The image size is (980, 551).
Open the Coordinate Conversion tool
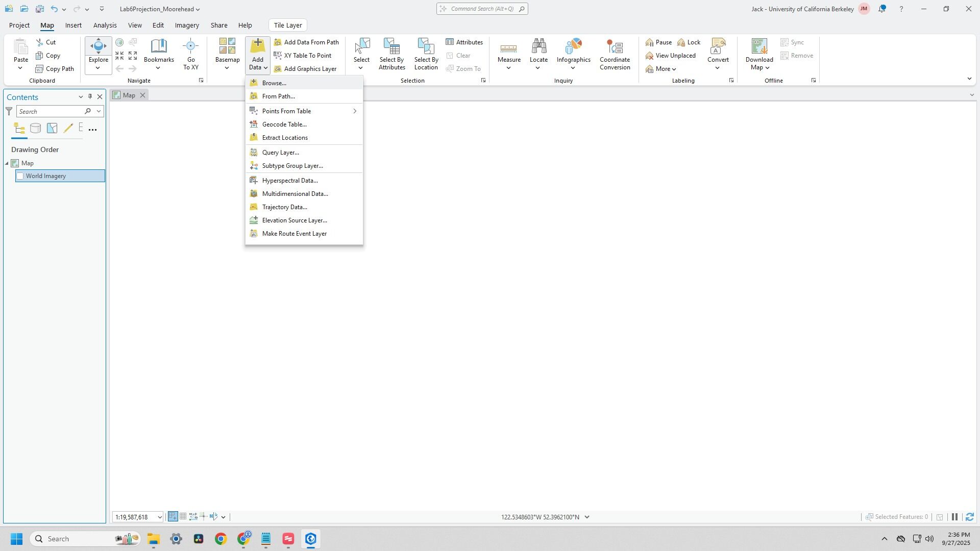[615, 54]
